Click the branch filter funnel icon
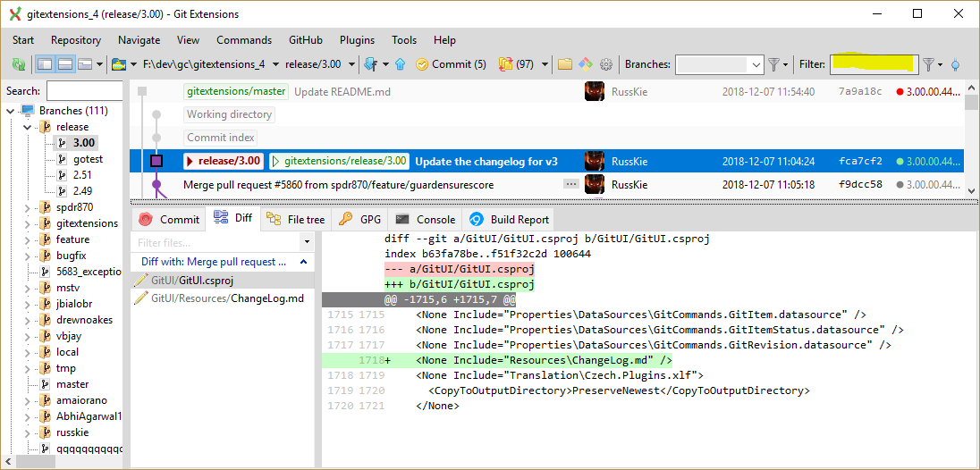980x470 pixels. [x=773, y=63]
